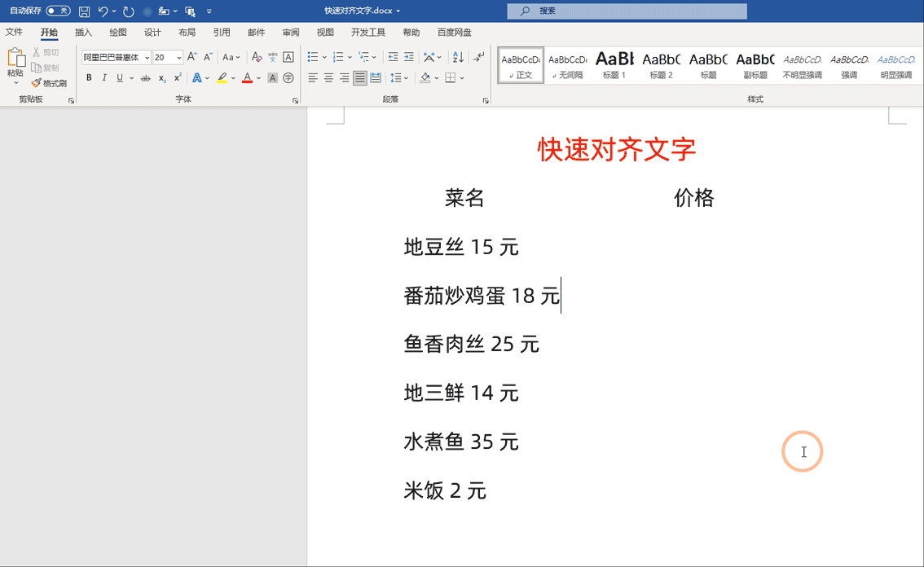Apply subscript formatting
The height and width of the screenshot is (567, 924).
[x=162, y=78]
